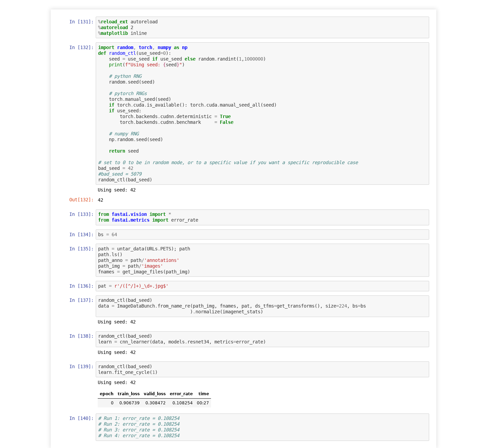The image size is (487, 448).
Task: Select the ImageDataBunch.from_name_re cell
Action: (262, 306)
